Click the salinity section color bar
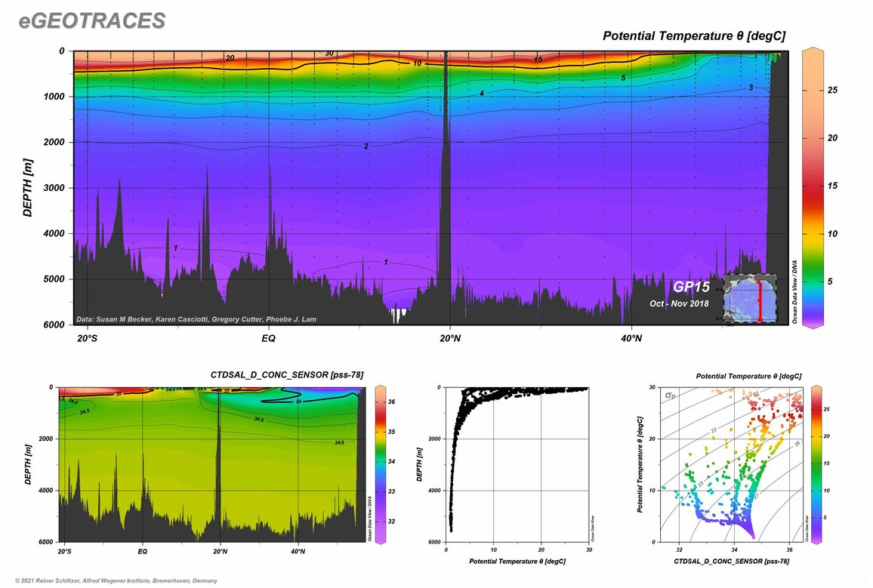The width and height of the screenshot is (873, 588). point(381,464)
